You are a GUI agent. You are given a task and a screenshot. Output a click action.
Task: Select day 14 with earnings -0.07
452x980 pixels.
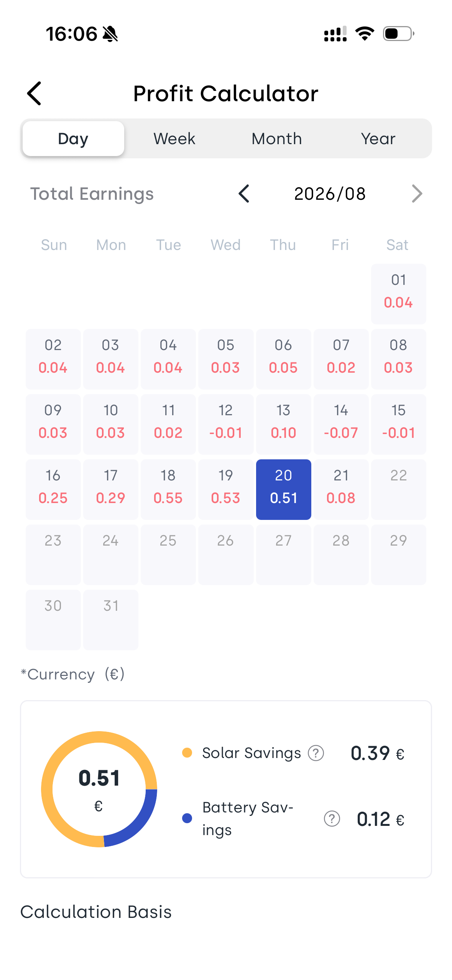[341, 424]
